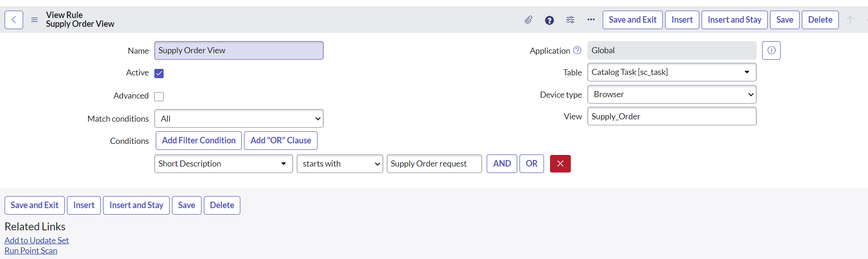
Task: Open the Table Catalog Task dropdown
Action: pos(672,72)
